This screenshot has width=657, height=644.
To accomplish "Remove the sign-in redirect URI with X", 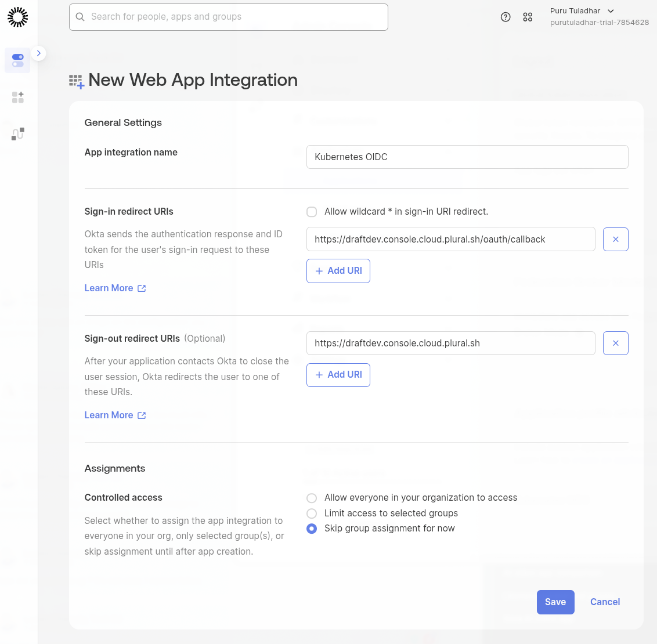I will [615, 239].
